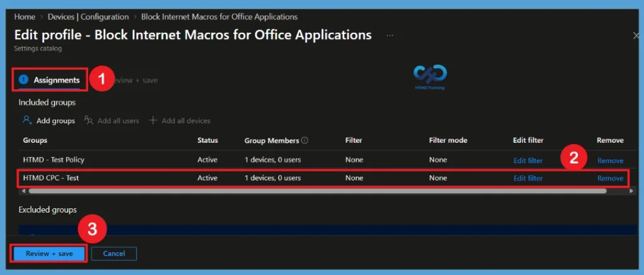Edit filter for HTMD CPC - Test
Screen dimensions: 644x275
click(x=528, y=178)
